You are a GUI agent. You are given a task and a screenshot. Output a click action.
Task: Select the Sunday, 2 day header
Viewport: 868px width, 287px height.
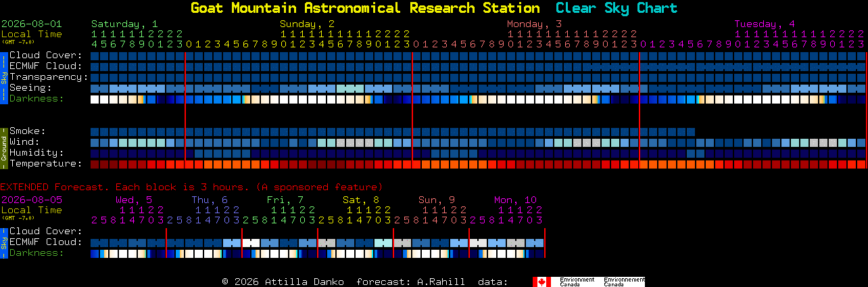coord(308,24)
